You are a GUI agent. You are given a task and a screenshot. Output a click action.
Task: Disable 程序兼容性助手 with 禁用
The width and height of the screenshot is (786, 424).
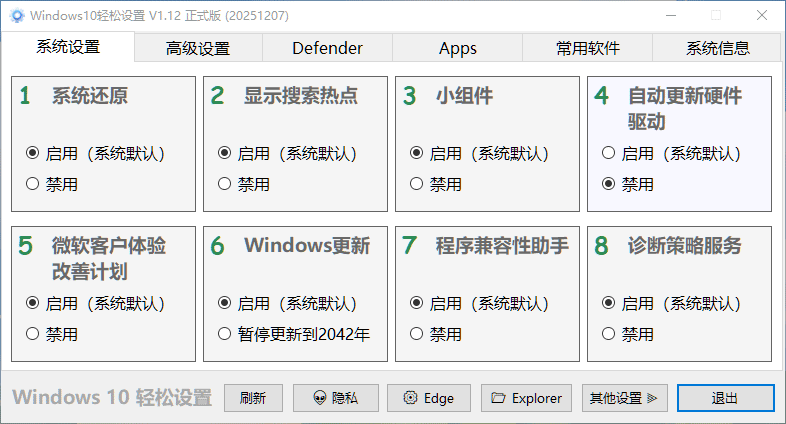click(x=417, y=333)
